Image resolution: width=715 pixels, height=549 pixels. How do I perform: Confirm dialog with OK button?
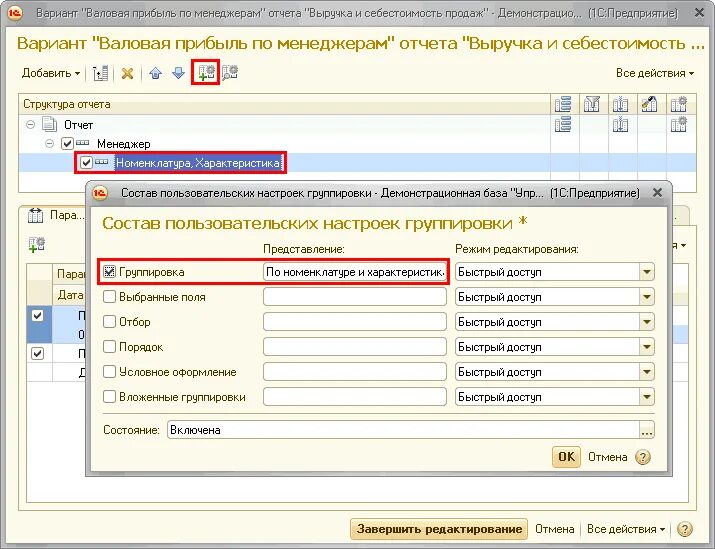point(566,457)
